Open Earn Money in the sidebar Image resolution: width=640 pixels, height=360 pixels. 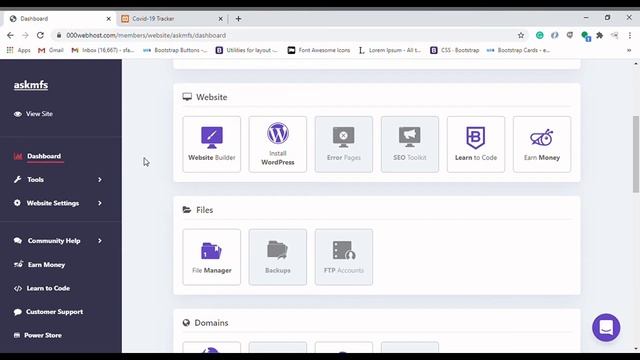coord(40,264)
